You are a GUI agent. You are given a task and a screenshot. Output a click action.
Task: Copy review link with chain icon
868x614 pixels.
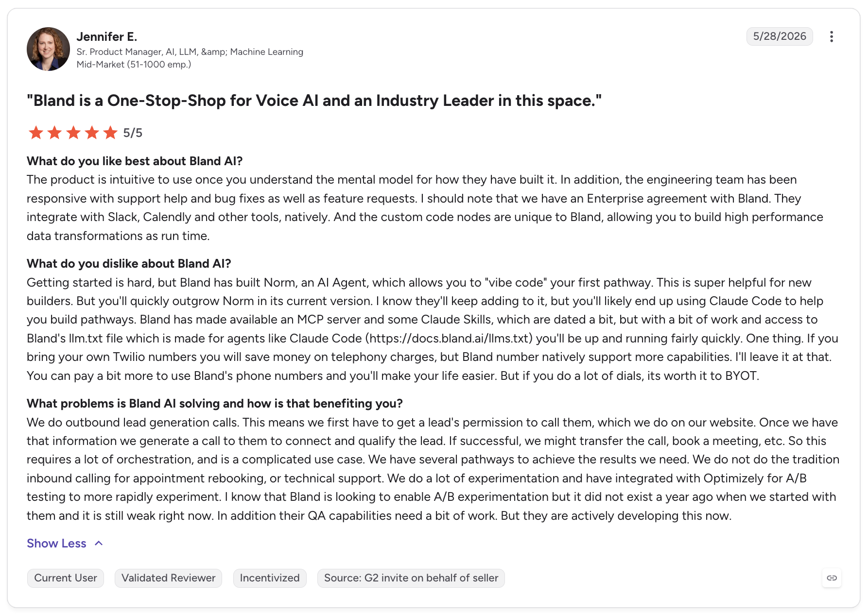(832, 578)
